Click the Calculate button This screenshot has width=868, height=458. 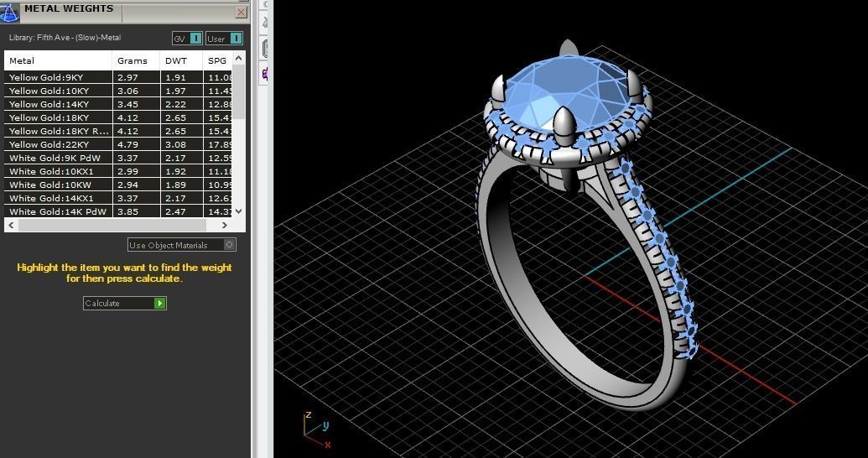[125, 303]
